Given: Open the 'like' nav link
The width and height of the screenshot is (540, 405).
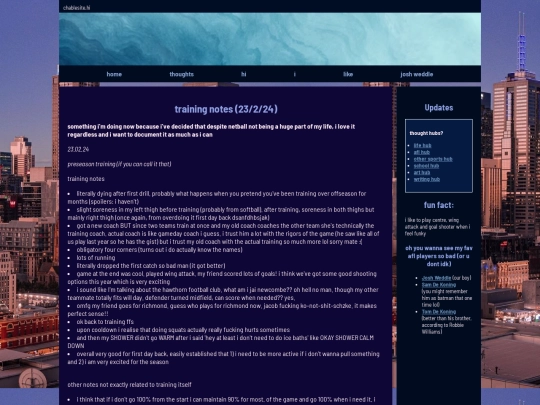Looking at the screenshot, I should (348, 74).
